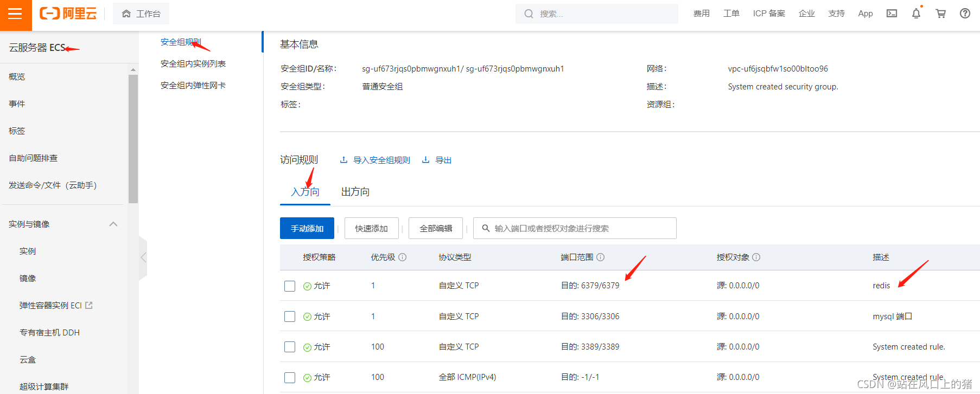
Task: Click the 授权策略 column header
Action: coord(319,257)
